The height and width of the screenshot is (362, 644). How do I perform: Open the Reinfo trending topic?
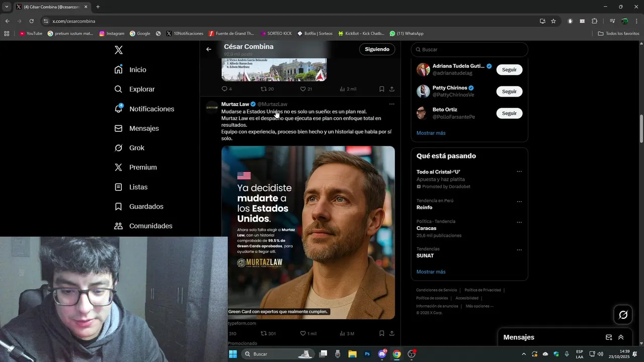click(x=424, y=207)
